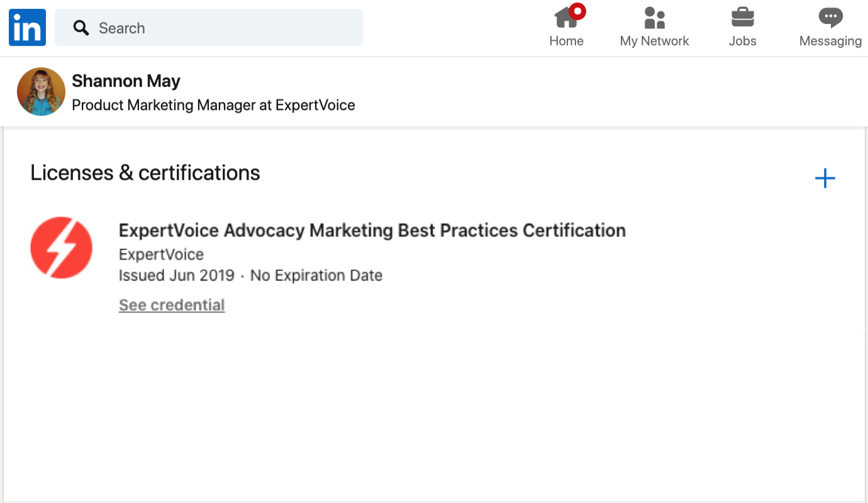Select the name Shannon May
This screenshot has width=868, height=503.
pos(126,81)
